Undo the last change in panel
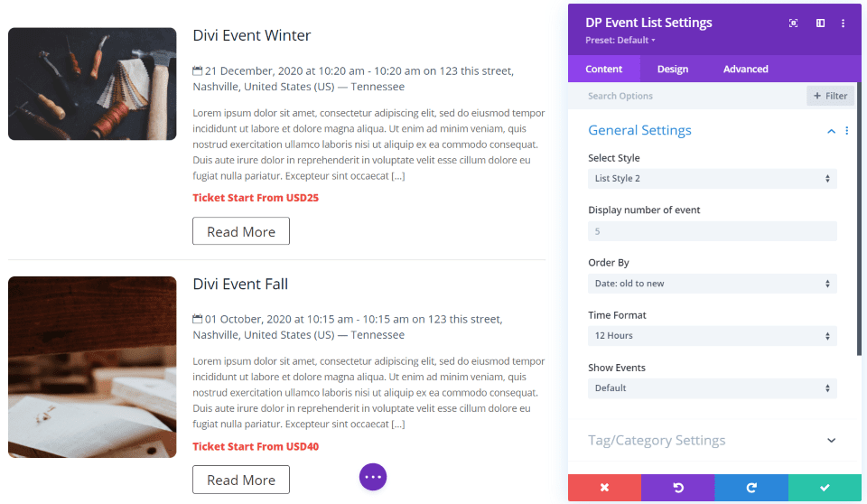 678,488
